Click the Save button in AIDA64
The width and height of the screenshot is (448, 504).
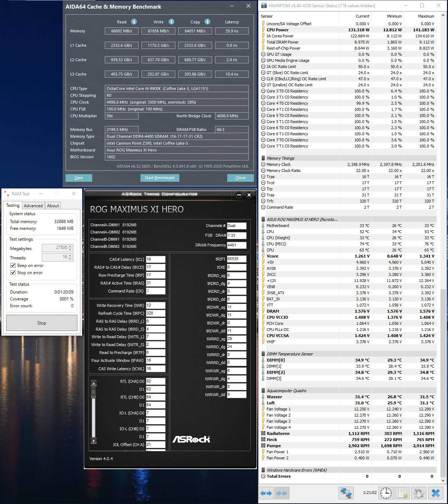79,178
